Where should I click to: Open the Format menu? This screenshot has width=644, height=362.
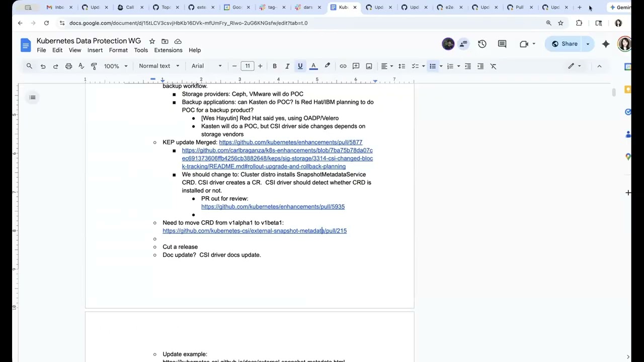[118, 50]
